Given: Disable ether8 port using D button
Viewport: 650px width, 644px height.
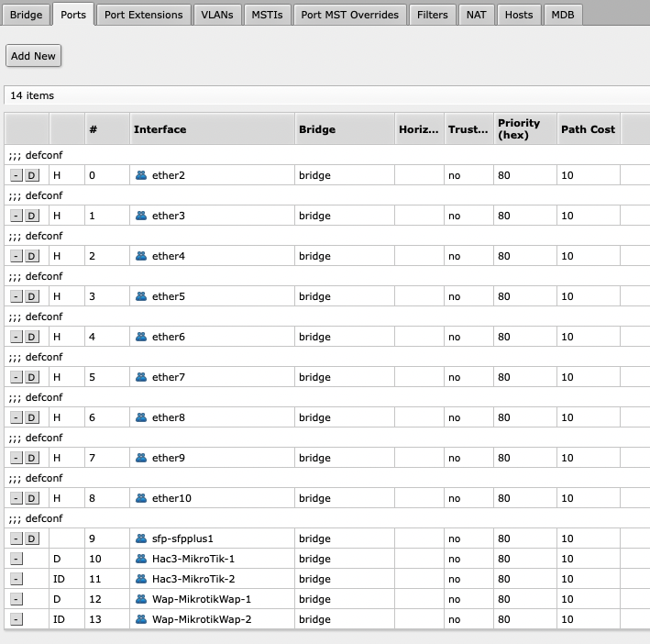Looking at the screenshot, I should click(31, 417).
